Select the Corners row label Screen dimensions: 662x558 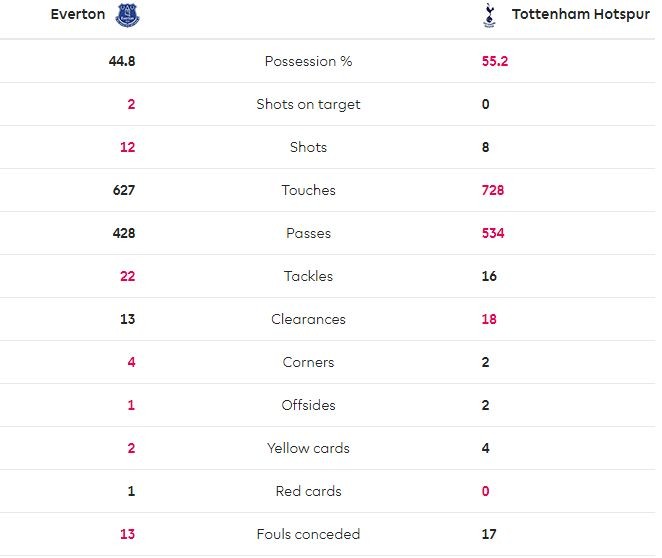coord(308,362)
